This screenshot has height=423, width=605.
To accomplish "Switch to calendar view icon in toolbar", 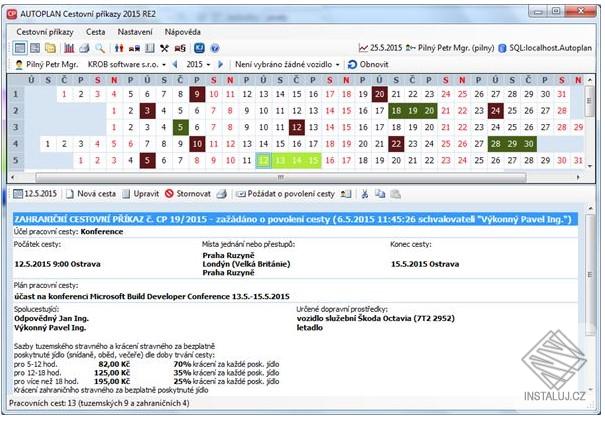I will tap(20, 48).
